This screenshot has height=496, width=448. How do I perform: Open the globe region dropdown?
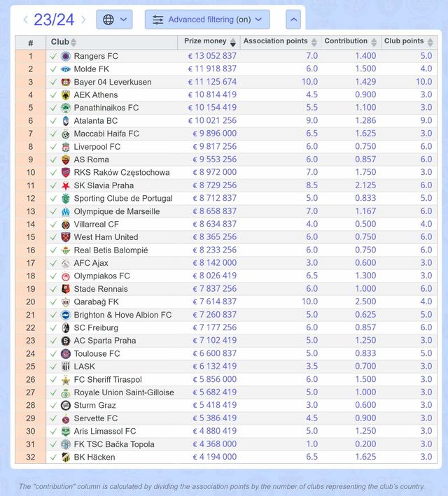pyautogui.click(x=114, y=20)
